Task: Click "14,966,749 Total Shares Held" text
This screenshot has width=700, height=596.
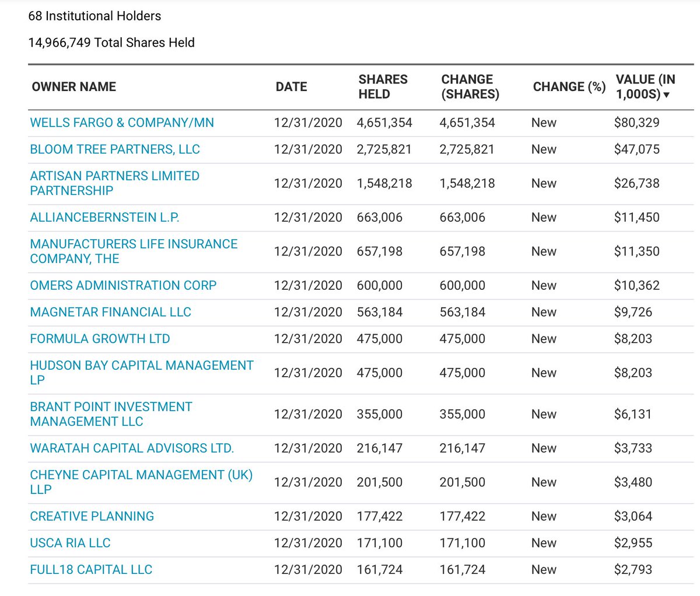Action: click(111, 43)
